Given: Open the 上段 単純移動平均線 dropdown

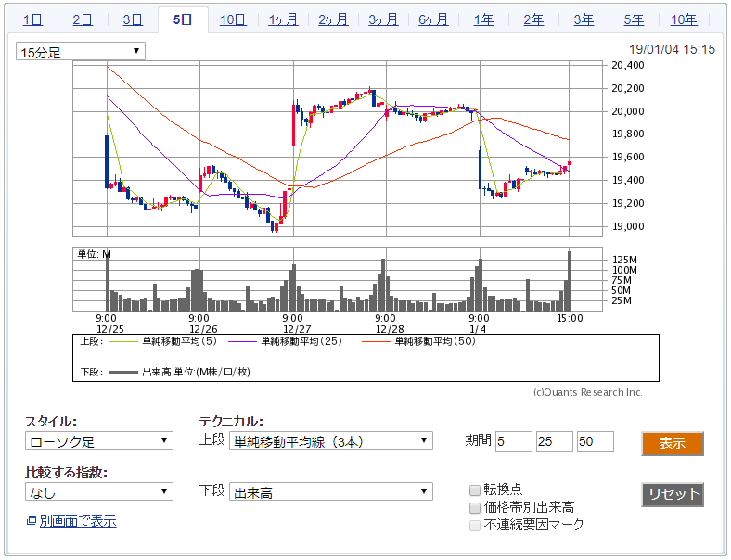Looking at the screenshot, I should click(331, 440).
